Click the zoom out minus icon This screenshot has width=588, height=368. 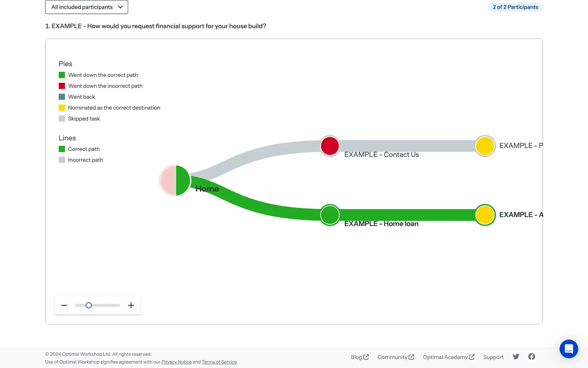[x=64, y=305]
